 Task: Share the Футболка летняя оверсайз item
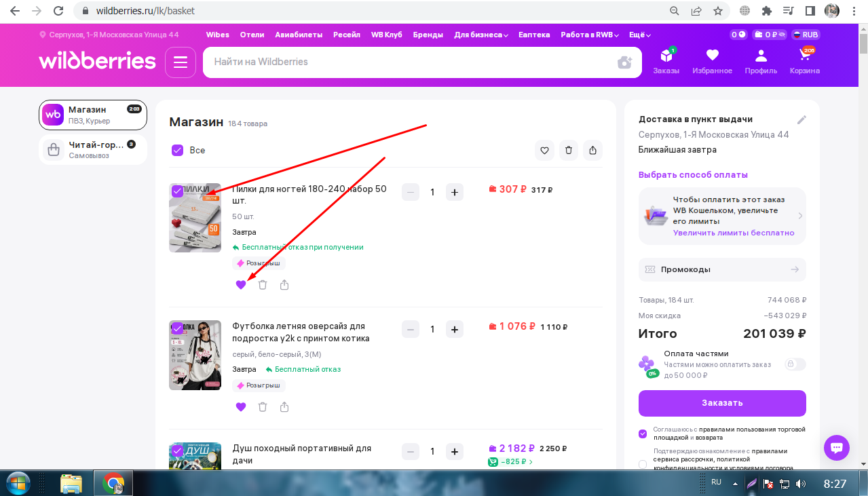[x=284, y=407]
